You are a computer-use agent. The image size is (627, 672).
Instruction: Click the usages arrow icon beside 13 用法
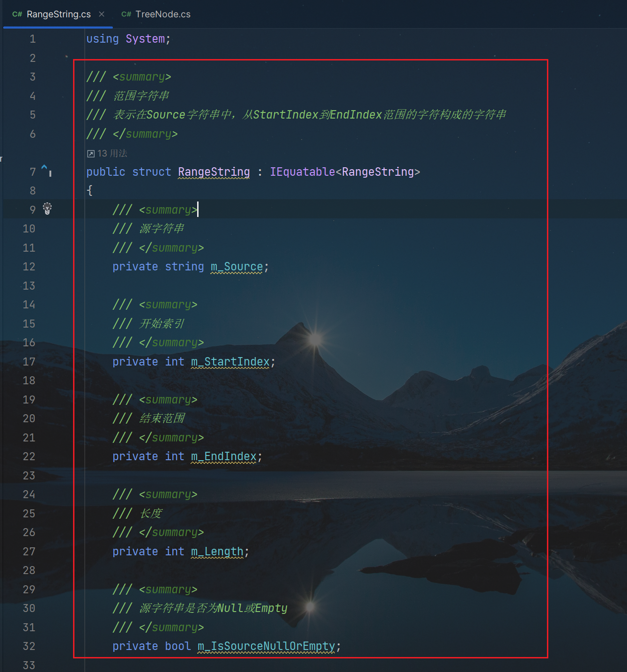[91, 154]
